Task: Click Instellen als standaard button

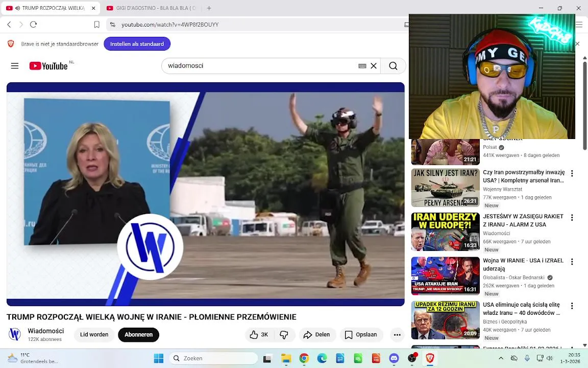Action: (137, 44)
